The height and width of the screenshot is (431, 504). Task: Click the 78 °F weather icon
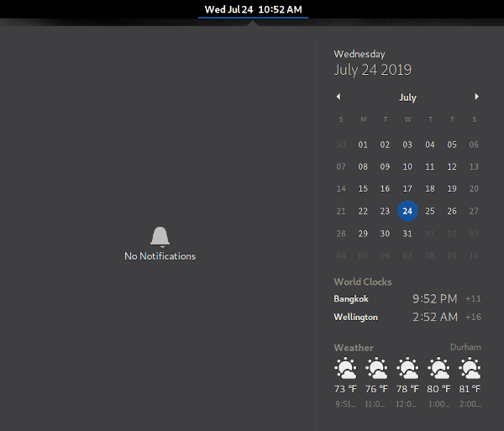pyautogui.click(x=407, y=368)
